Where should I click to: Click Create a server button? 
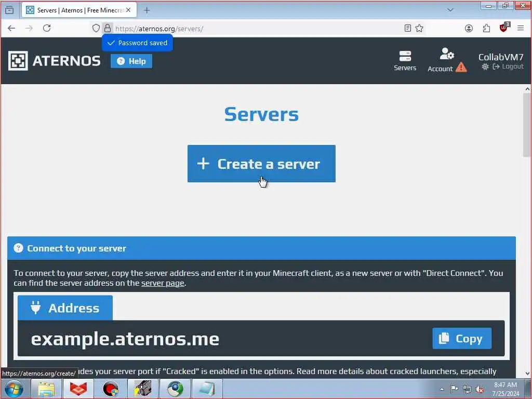(x=261, y=164)
